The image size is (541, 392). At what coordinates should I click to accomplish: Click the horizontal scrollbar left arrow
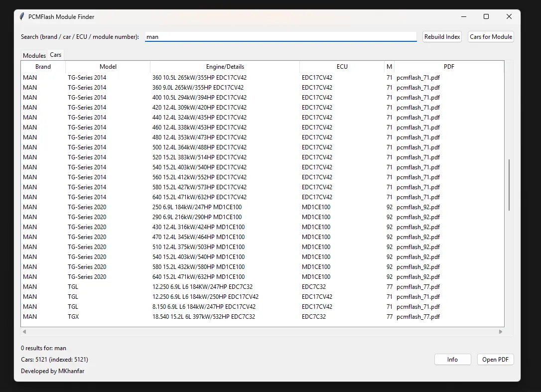(24, 332)
